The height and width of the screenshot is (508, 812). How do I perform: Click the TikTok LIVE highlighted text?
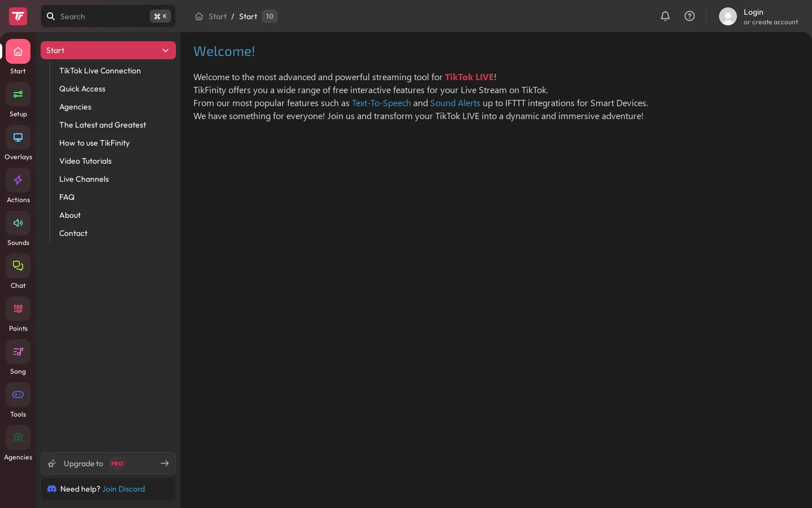pyautogui.click(x=469, y=77)
